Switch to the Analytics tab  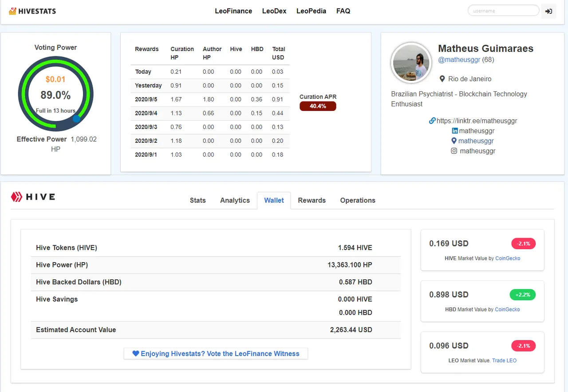tap(235, 200)
